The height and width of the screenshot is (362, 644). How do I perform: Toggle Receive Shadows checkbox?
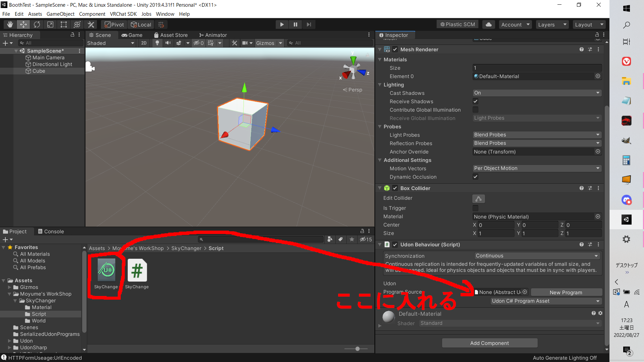click(x=475, y=101)
